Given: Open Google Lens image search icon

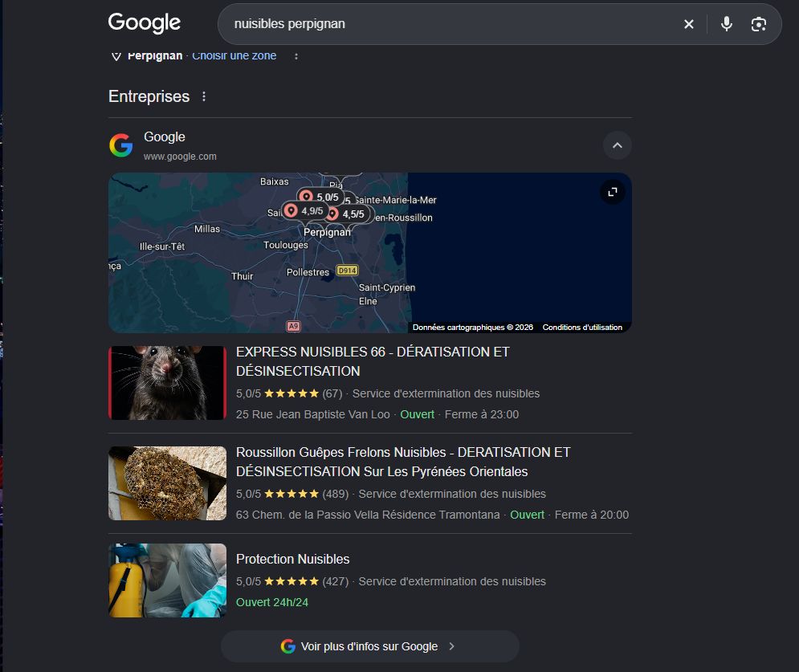Looking at the screenshot, I should click(x=758, y=24).
